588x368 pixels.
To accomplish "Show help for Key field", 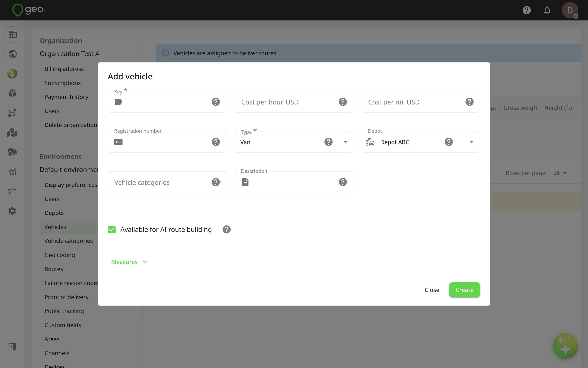I will click(216, 102).
